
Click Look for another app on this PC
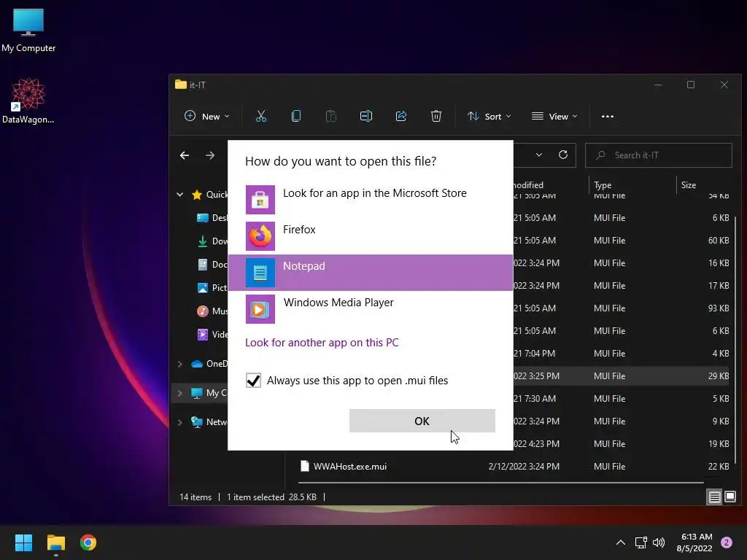pos(322,343)
